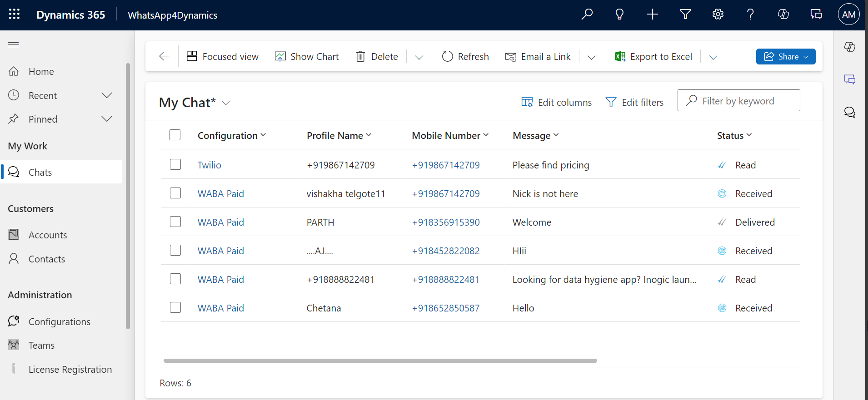
Task: Click the horizontal scrollbar under the grid
Action: coord(380,360)
